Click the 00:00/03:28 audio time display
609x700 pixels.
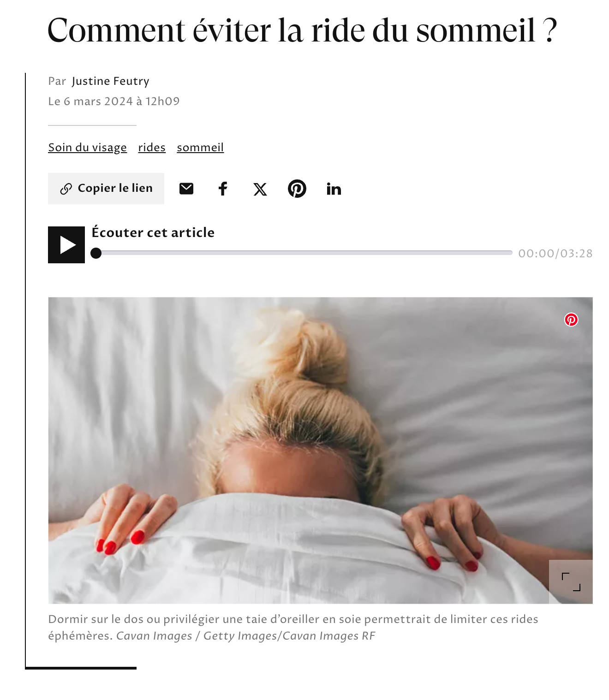[x=555, y=254]
